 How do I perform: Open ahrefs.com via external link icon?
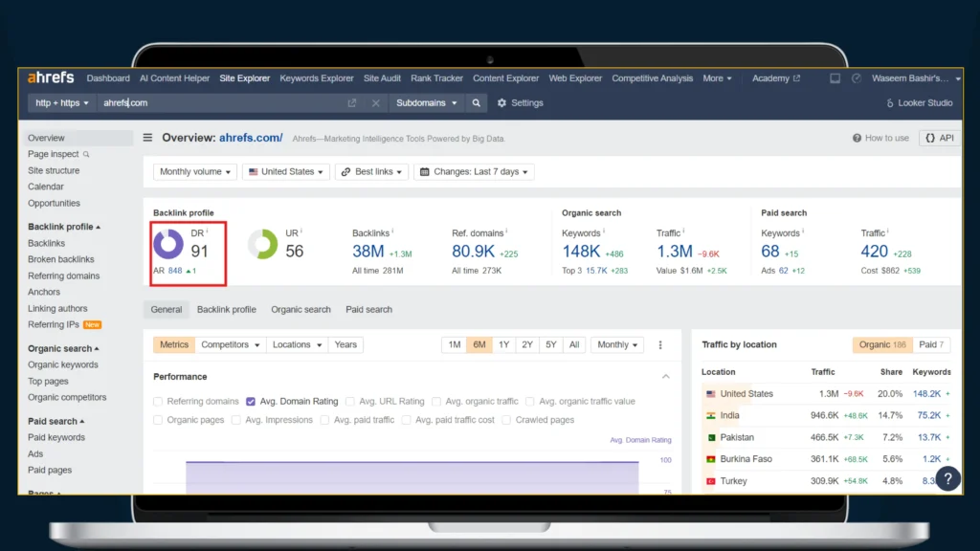point(352,103)
